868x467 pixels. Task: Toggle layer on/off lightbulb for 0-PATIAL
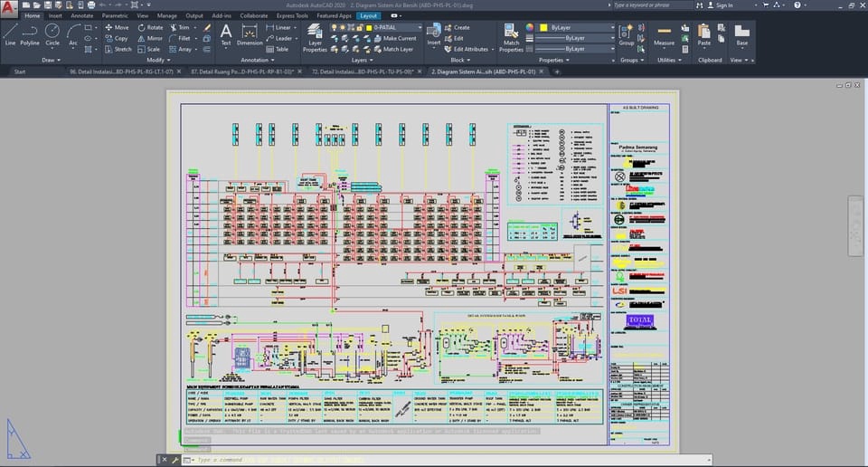pos(334,27)
